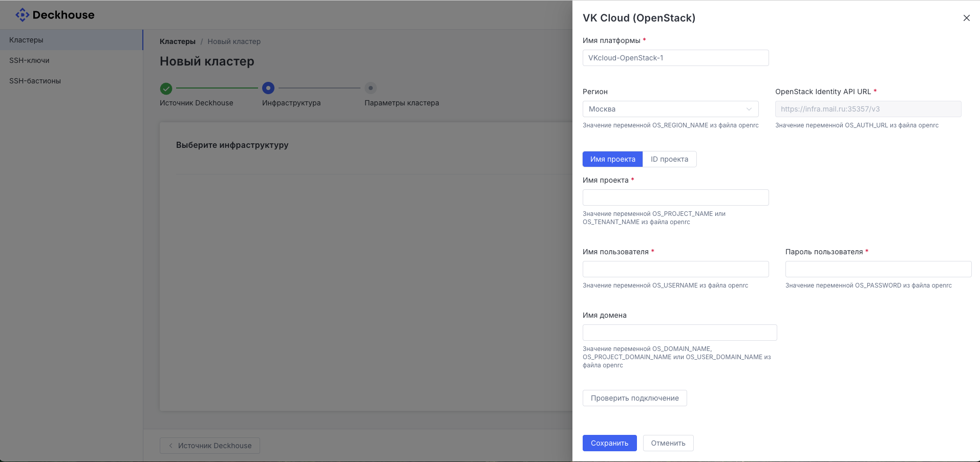Image resolution: width=980 pixels, height=462 pixels.
Task: Focus the Пароль пользователя input field
Action: 878,269
